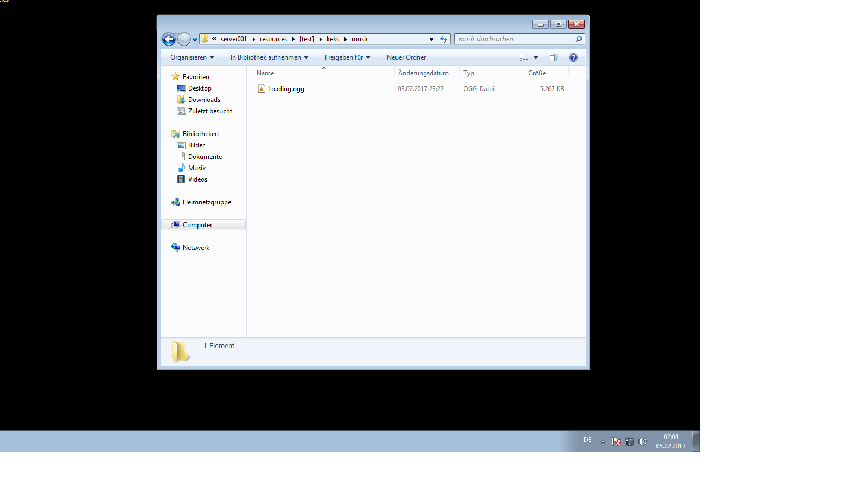The height and width of the screenshot is (488, 868).
Task: Open the Ansichten views dropdown
Action: click(x=535, y=57)
